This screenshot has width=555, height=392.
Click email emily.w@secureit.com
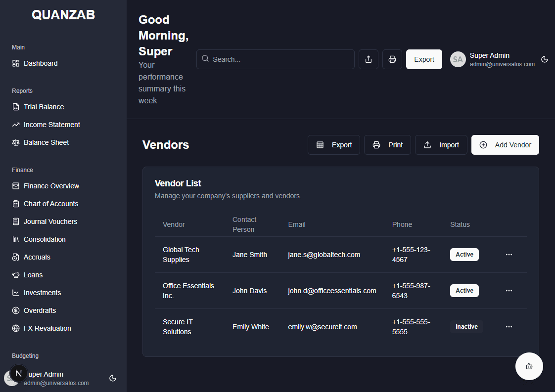[323, 327]
